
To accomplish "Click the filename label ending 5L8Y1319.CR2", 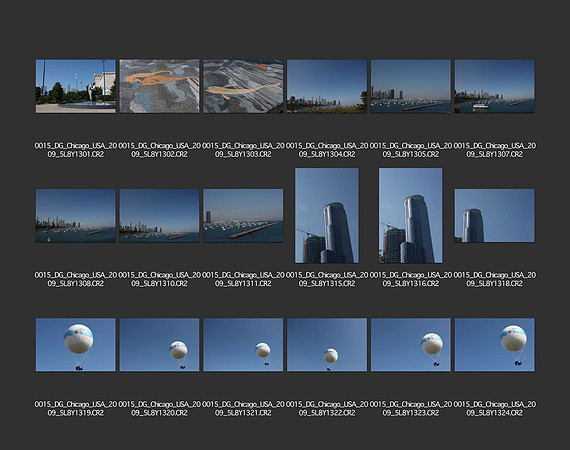I will click(x=76, y=409).
